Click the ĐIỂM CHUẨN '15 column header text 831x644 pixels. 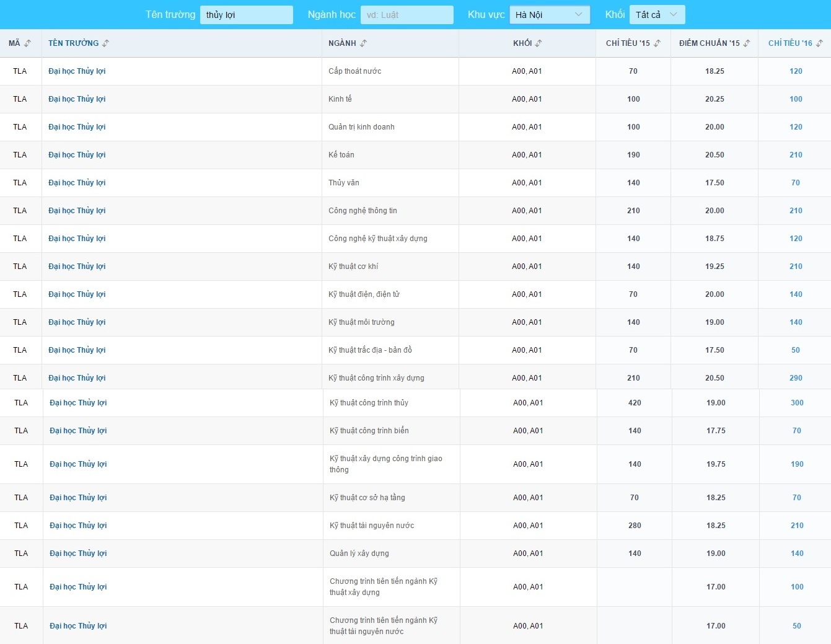tap(709, 43)
